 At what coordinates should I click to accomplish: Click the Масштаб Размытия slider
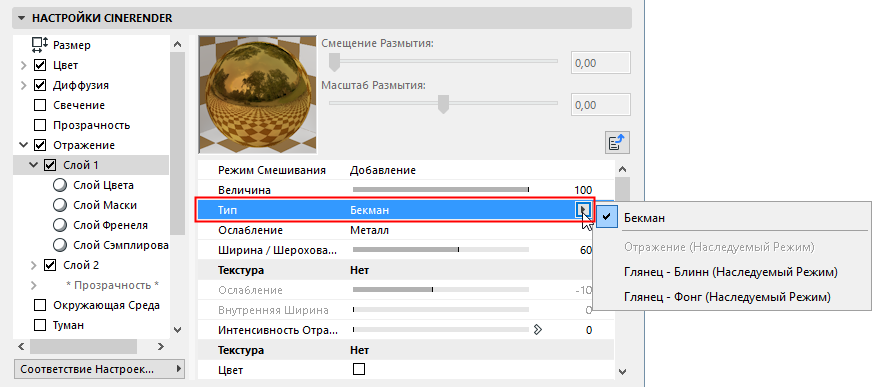coord(443,103)
